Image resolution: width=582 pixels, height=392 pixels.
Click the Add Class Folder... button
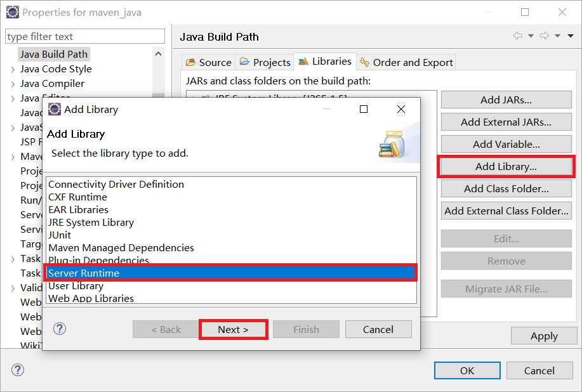pos(506,189)
